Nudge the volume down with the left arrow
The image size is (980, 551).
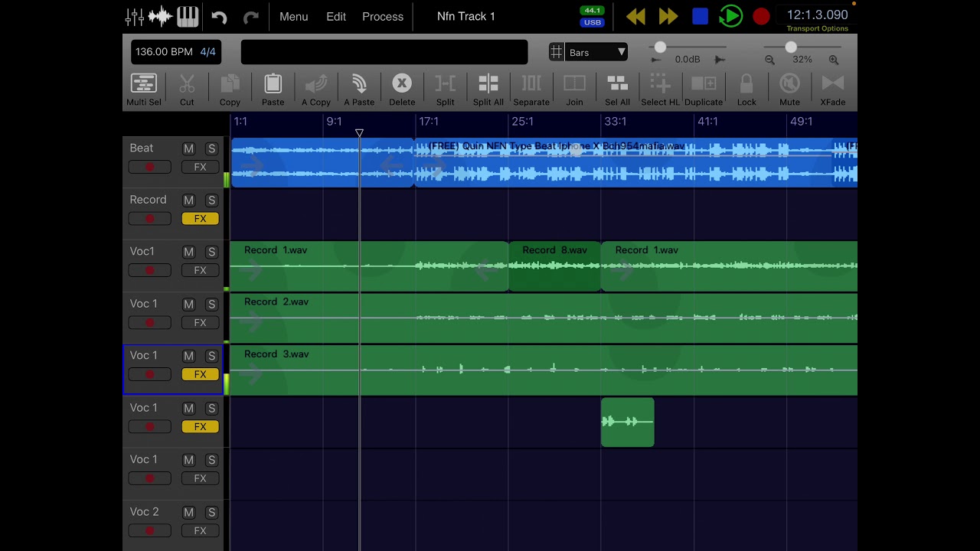[x=656, y=60]
